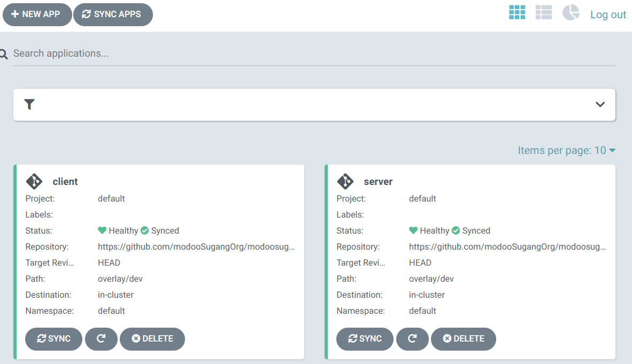
Task: Open the client application title
Action: [x=65, y=182]
